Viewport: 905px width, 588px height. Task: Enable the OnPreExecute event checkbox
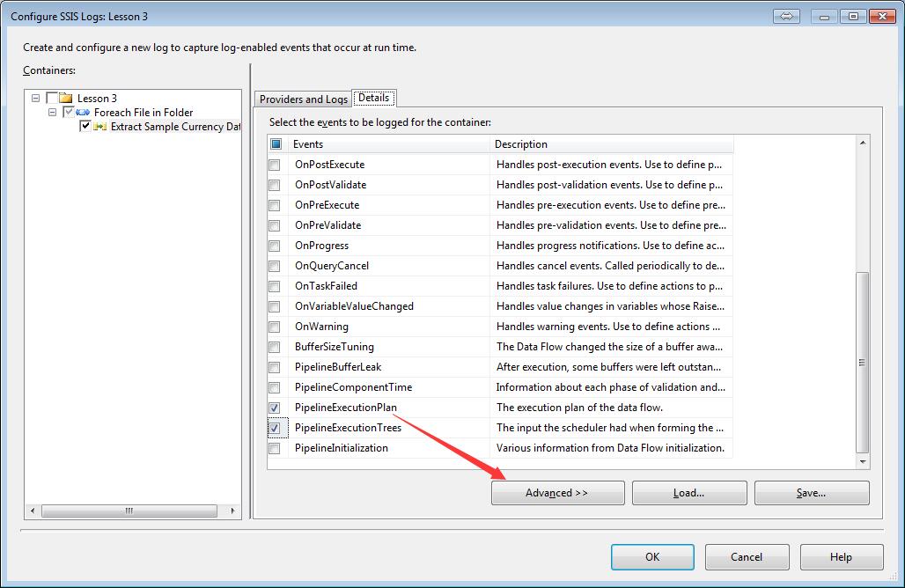tap(275, 205)
